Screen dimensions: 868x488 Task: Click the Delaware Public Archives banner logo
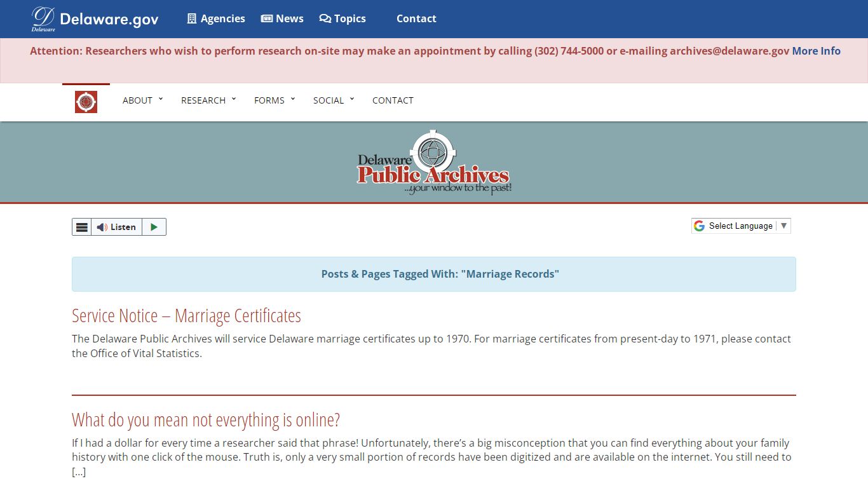pos(434,163)
